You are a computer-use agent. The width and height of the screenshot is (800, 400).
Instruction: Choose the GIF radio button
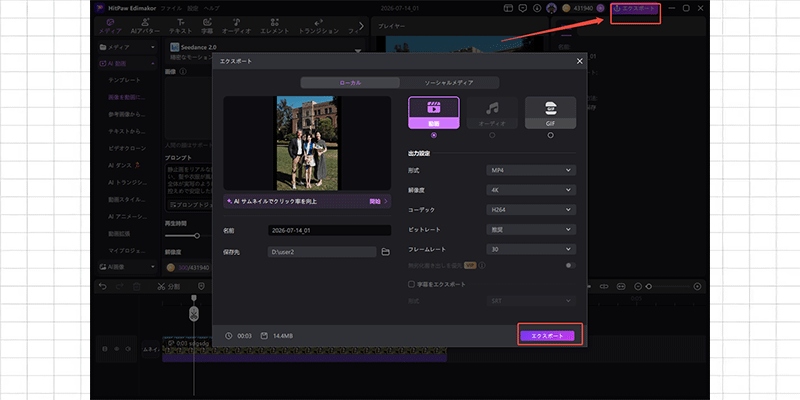pos(550,135)
